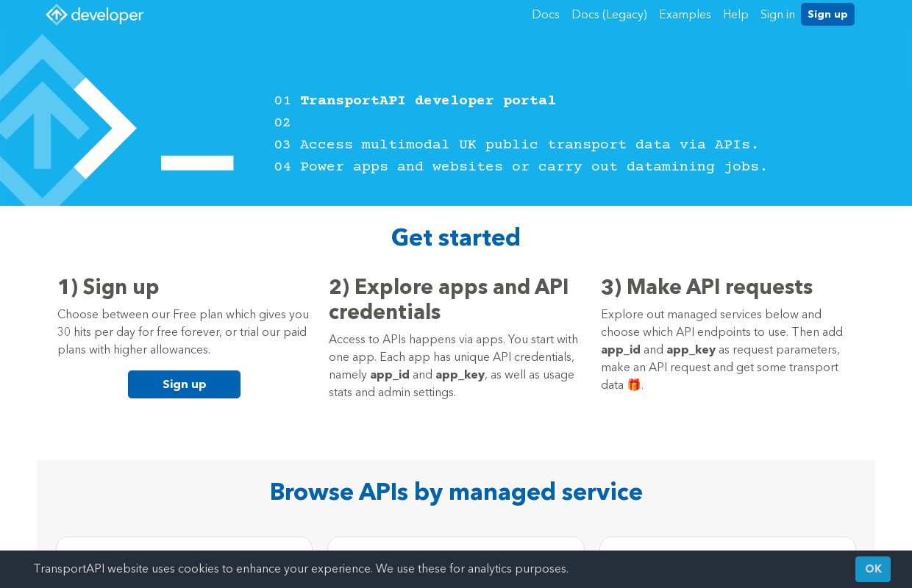This screenshot has height=588, width=912.
Task: Click the 'Access to APIs happens via apps' paragraph
Action: (x=454, y=366)
